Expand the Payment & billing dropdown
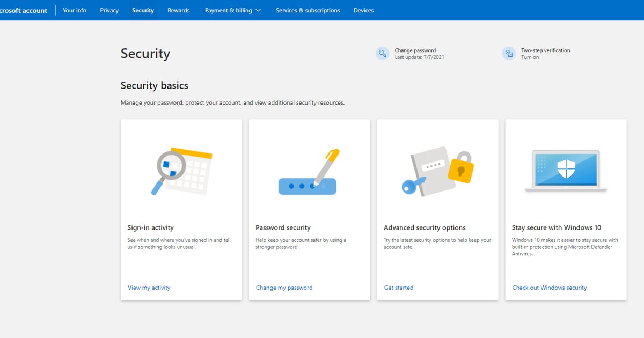Screen dimensions: 644x338 [x=232, y=10]
